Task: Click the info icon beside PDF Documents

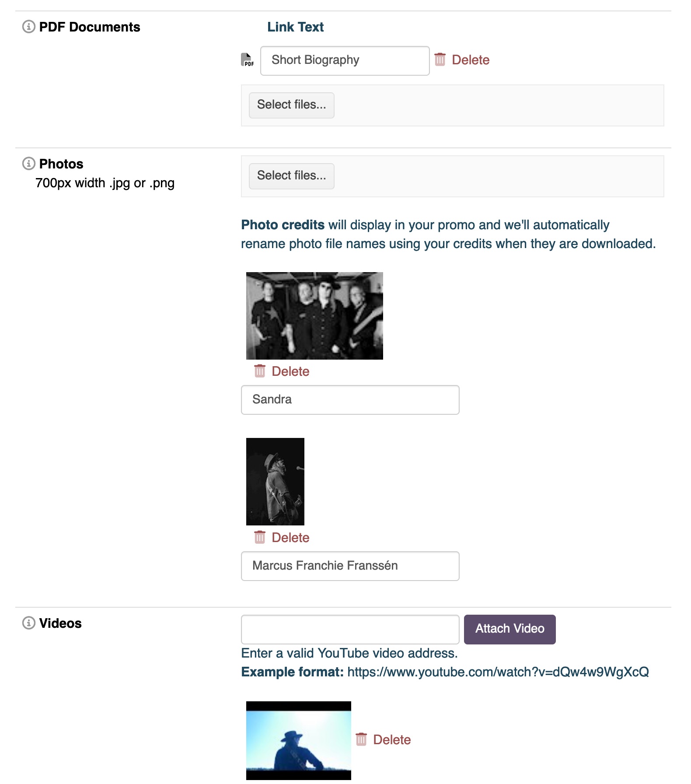Action: tap(28, 27)
